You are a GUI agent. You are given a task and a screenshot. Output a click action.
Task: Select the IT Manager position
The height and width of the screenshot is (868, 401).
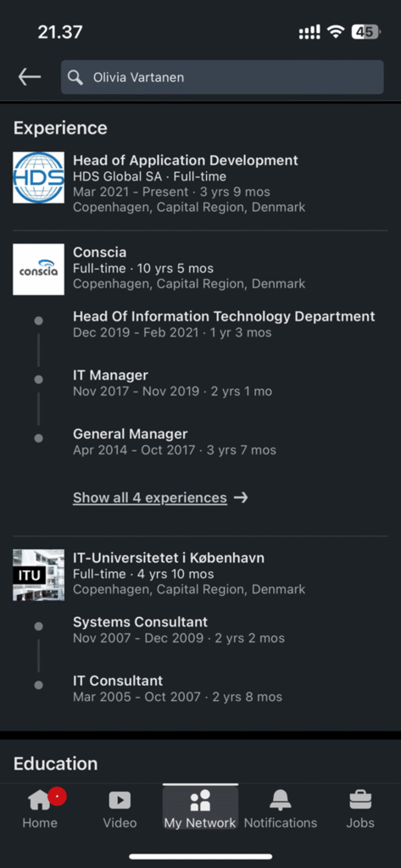coord(111,376)
